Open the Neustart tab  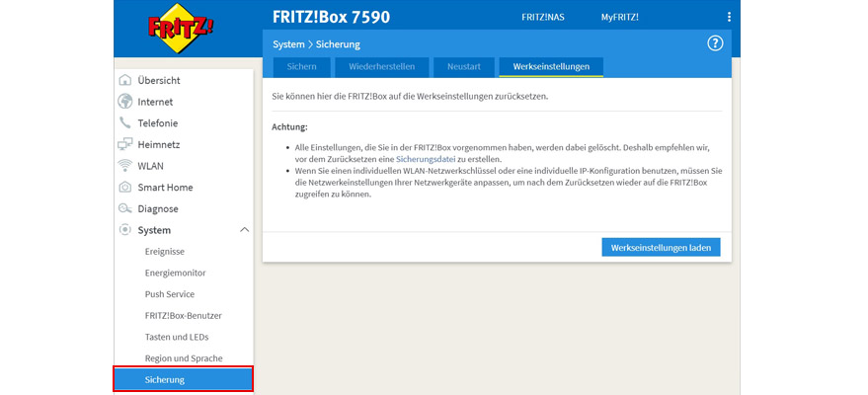click(x=463, y=67)
